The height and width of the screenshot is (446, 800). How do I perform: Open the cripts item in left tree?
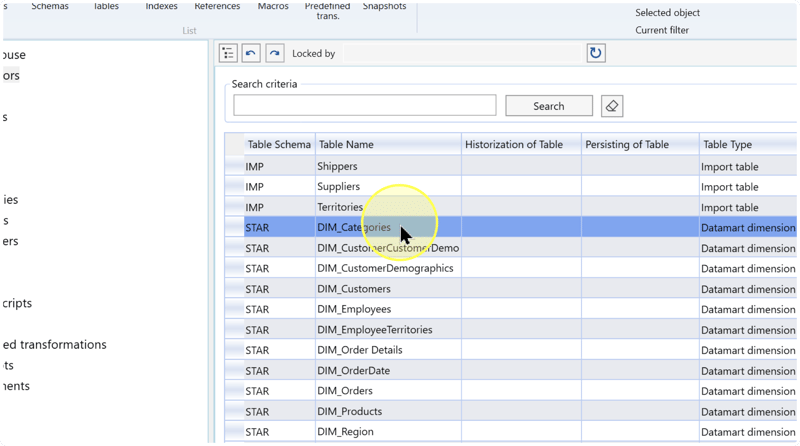(17, 303)
